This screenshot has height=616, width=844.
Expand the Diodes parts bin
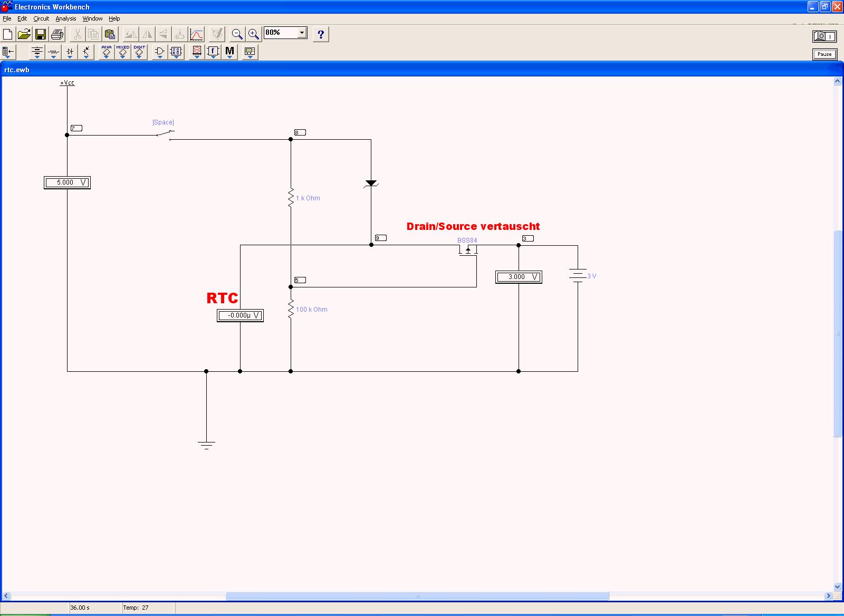coord(70,52)
